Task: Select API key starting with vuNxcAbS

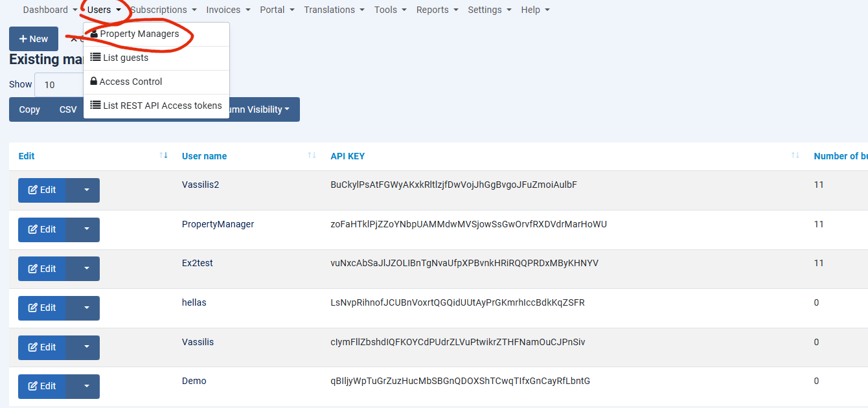Action: pos(464,263)
